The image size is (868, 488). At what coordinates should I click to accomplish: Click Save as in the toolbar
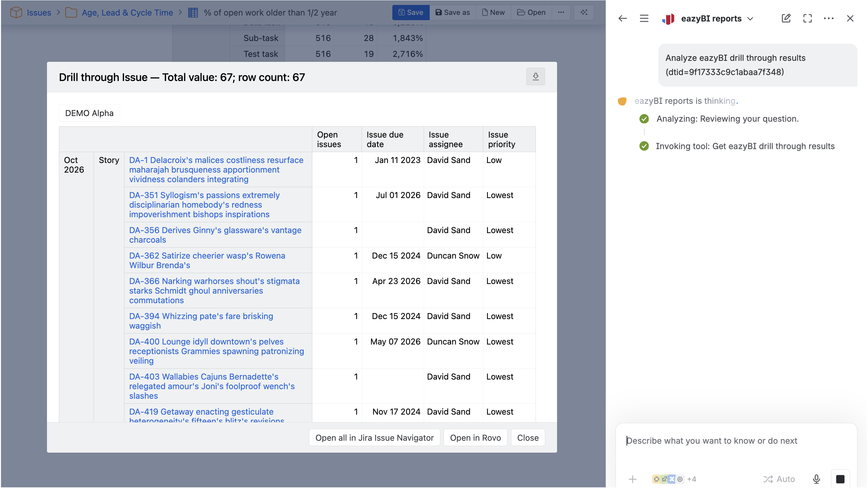point(452,13)
